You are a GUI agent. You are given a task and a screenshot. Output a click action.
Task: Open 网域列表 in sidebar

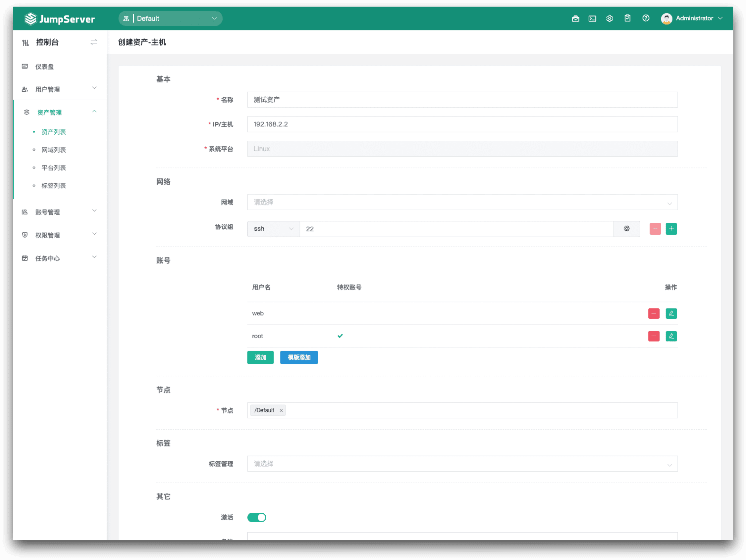tap(54, 150)
